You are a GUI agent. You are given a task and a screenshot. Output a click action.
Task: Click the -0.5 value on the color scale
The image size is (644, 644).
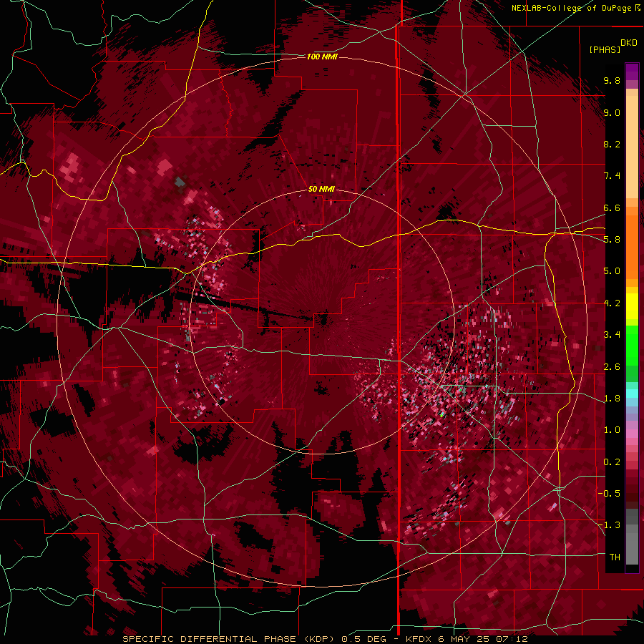tap(609, 494)
